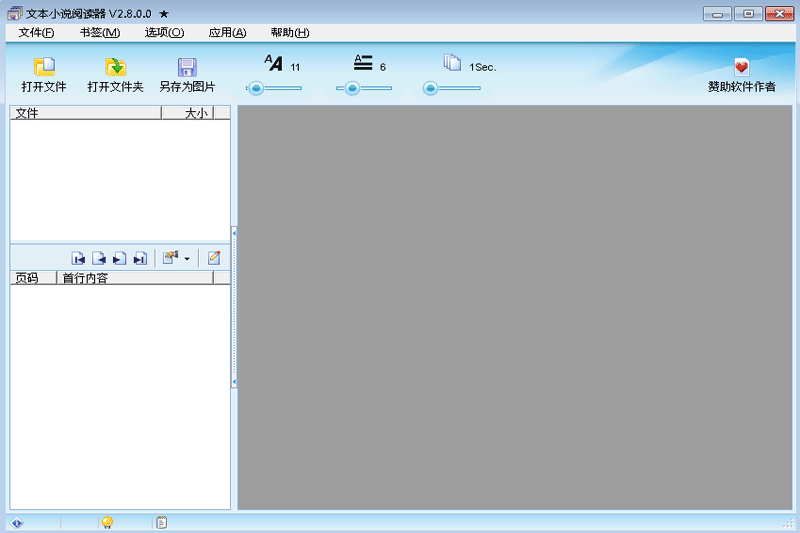Viewport: 800px width, 533px height.
Task: Click the notepad icon in status bar
Action: point(161,522)
